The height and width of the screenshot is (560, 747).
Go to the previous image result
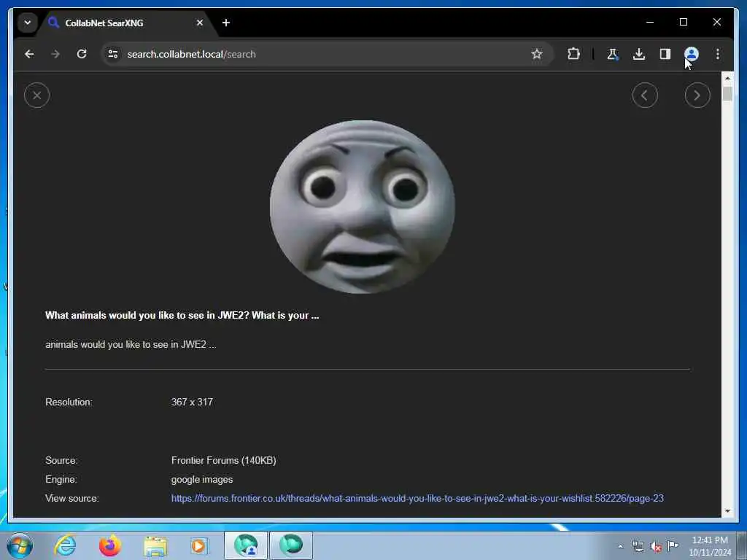click(x=645, y=96)
